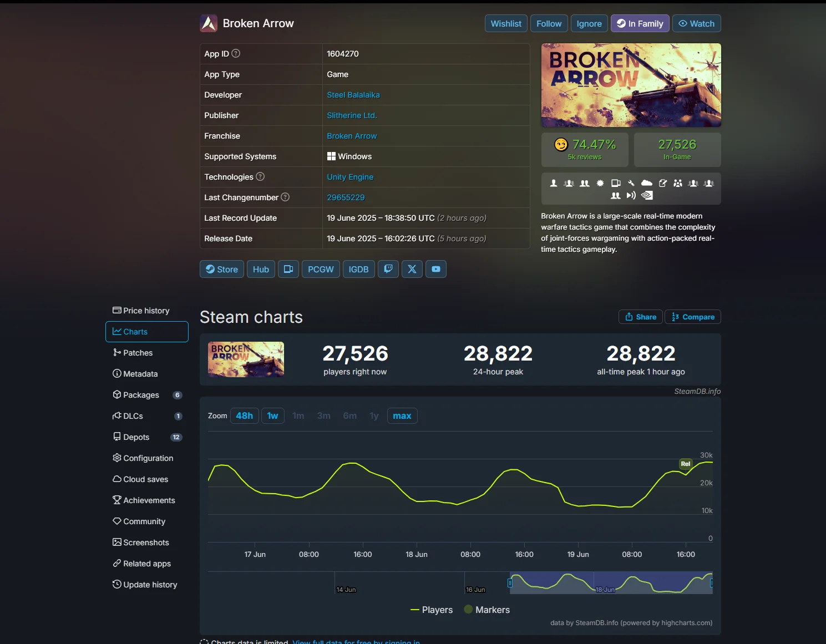Open Cloud saves in the sidebar
The image size is (826, 644).
147,479
